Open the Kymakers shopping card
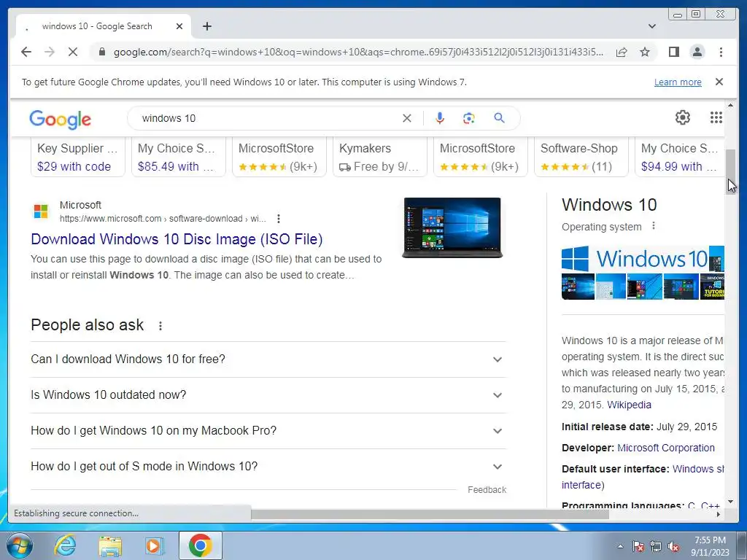Screen dimensions: 747x560 [379, 157]
